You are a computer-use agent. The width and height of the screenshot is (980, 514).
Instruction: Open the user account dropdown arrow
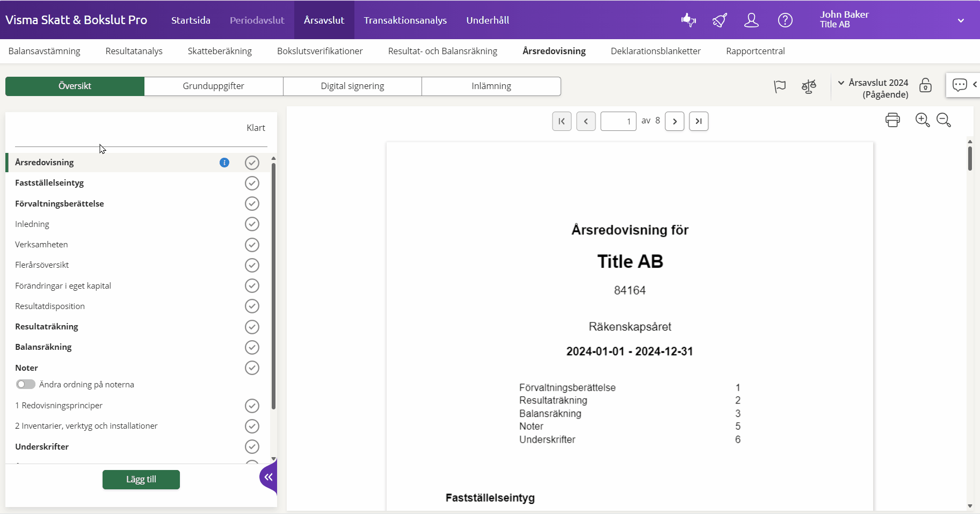coord(961,20)
